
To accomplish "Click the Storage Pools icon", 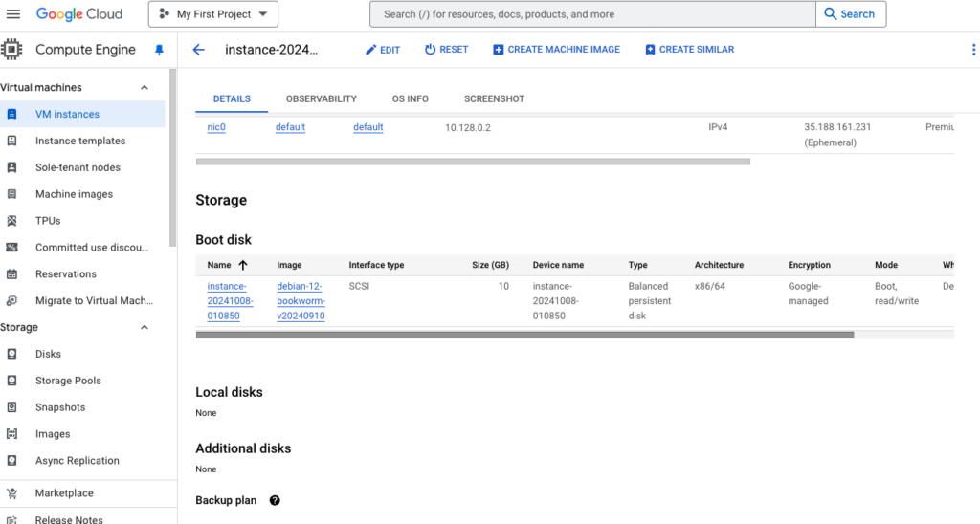I will pyautogui.click(x=11, y=381).
